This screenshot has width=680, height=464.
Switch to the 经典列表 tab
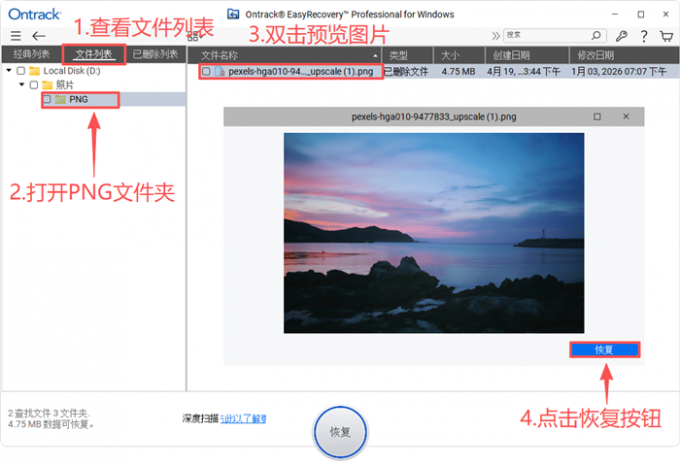click(31, 54)
